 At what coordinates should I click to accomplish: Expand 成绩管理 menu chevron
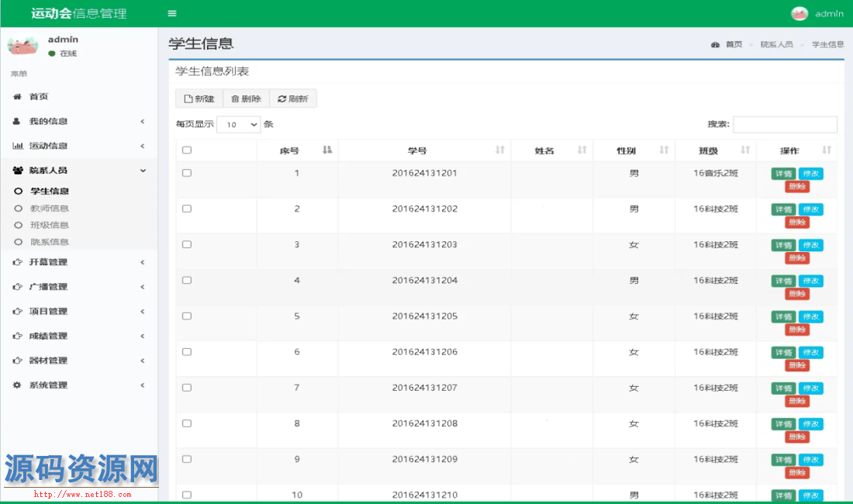point(143,336)
